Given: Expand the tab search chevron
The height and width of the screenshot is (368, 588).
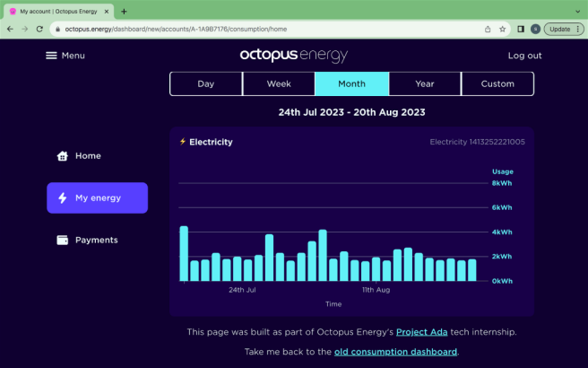Looking at the screenshot, I should point(577,12).
